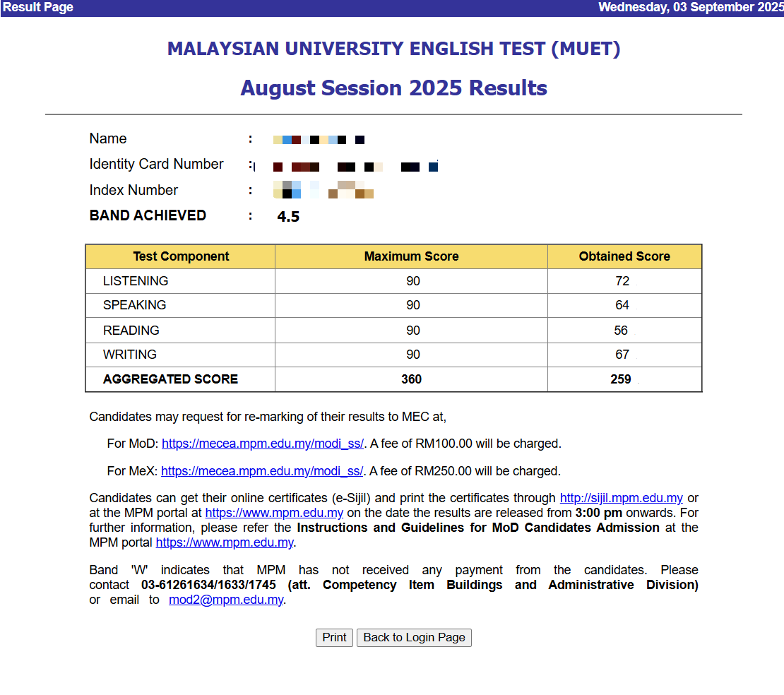Select the WRITING obtained score 67

point(622,355)
